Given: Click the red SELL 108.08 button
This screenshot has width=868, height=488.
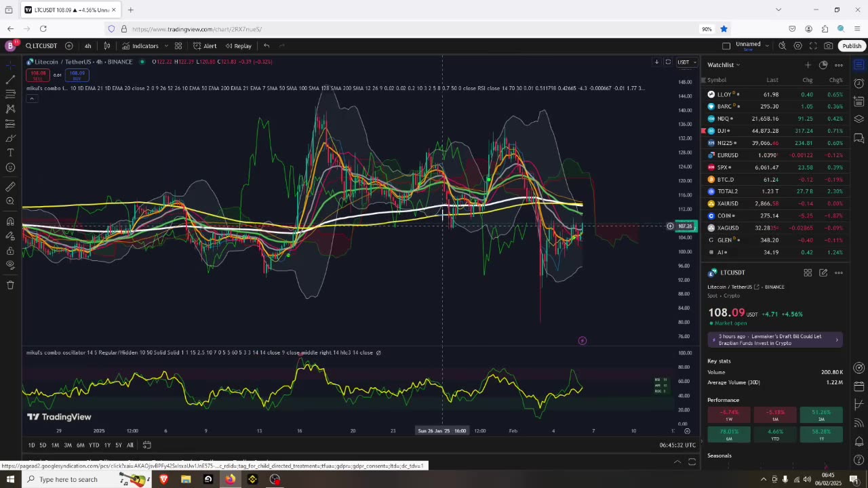Looking at the screenshot, I should coord(38,75).
